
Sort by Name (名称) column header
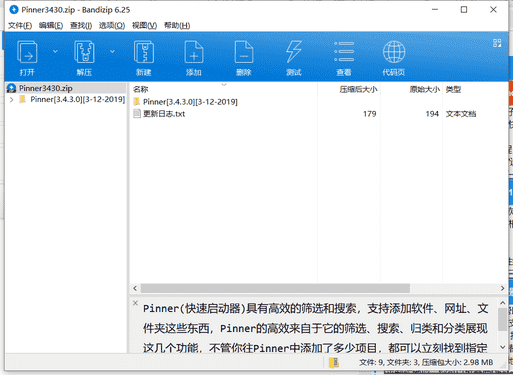[140, 89]
